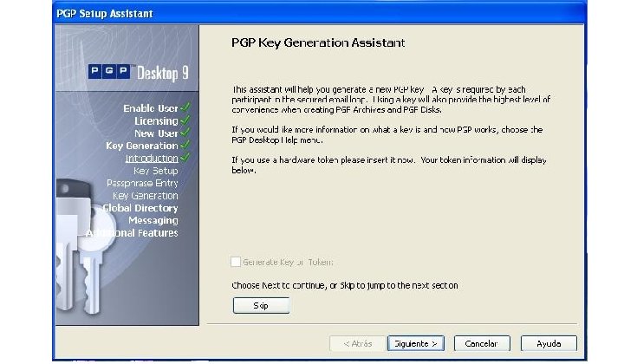Screen dimensions: 624x364
Task: Click the checkmark beside Enable User
Action: click(x=185, y=107)
